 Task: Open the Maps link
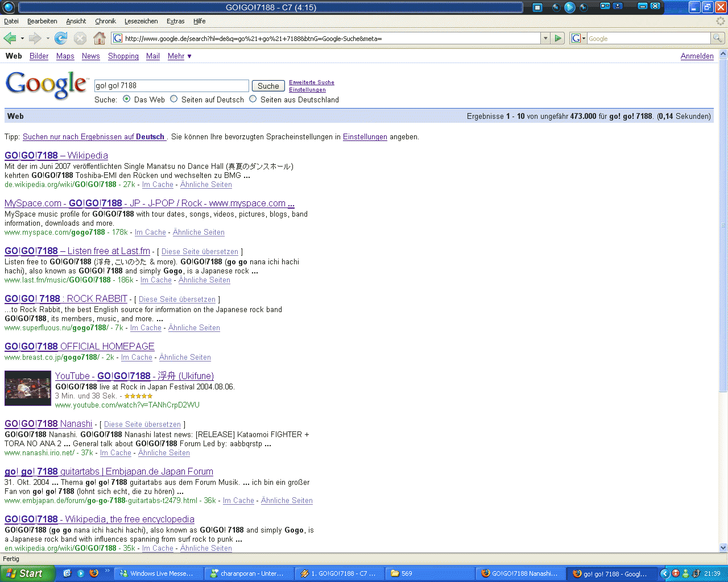[x=65, y=56]
